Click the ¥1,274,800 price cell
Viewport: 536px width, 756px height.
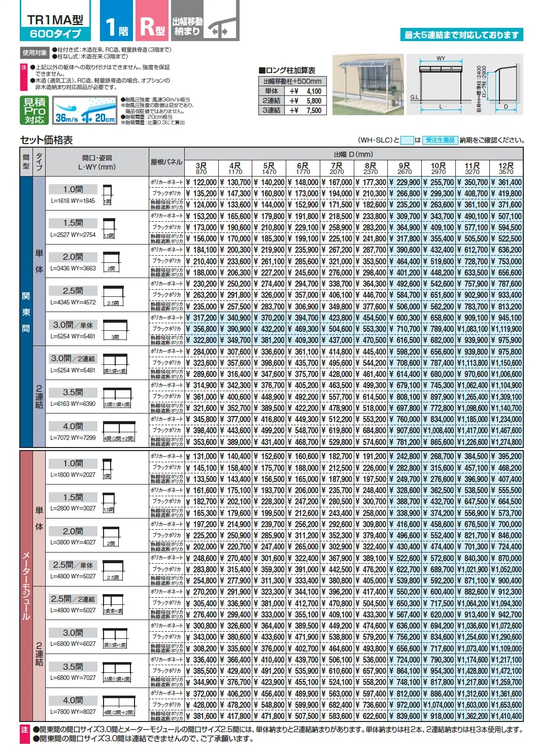pos(506,442)
